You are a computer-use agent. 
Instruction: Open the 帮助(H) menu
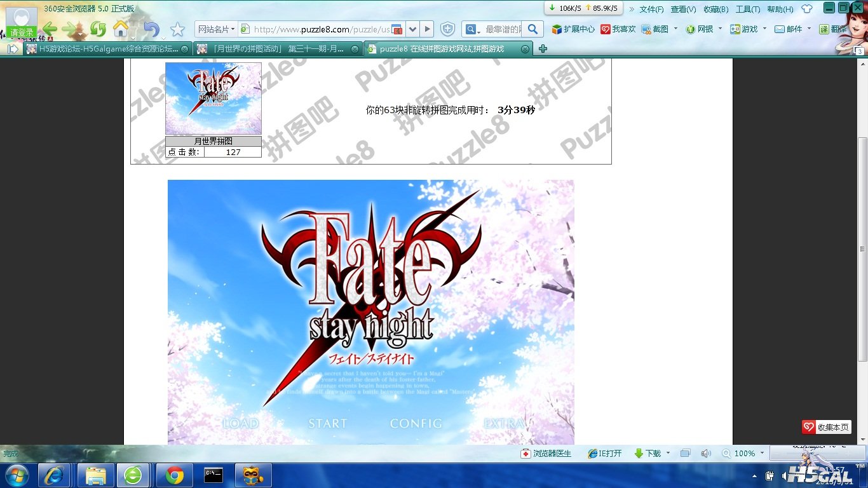coord(780,10)
